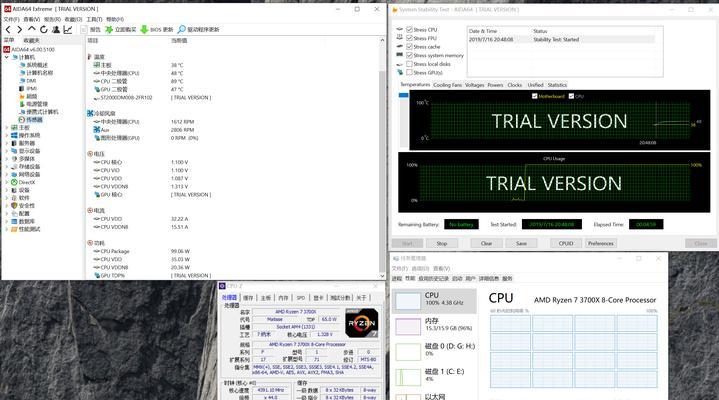This screenshot has height=400, width=719.
Task: Click the AIDA64 sensor panel vertical scrollbar
Action: point(382,158)
